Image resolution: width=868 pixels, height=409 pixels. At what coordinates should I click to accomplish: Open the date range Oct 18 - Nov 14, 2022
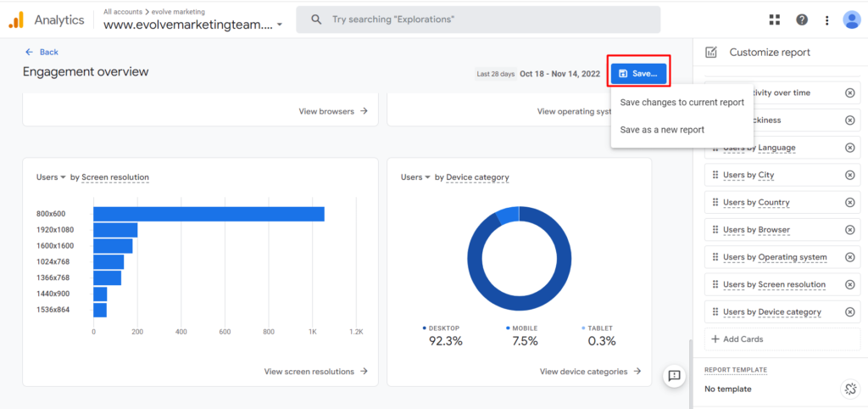pyautogui.click(x=559, y=74)
